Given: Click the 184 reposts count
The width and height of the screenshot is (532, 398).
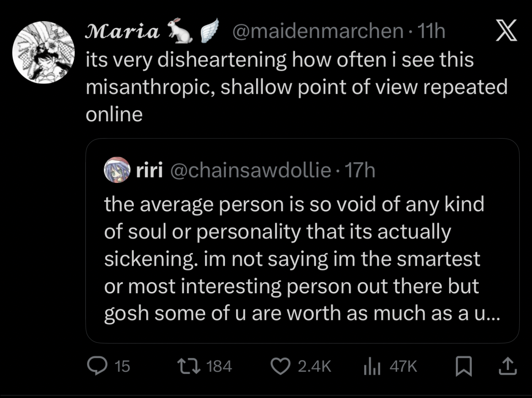Looking at the screenshot, I should (x=220, y=366).
